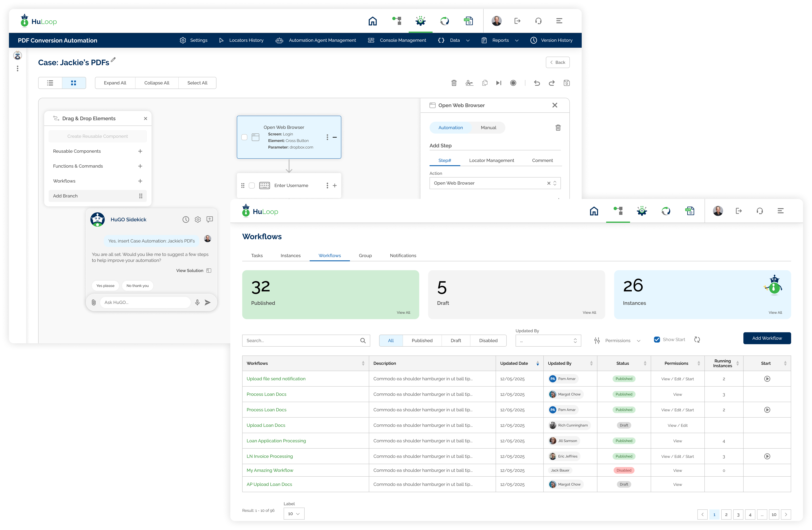Click the Back button
Viewport: 812px width, 530px height.
click(x=558, y=62)
